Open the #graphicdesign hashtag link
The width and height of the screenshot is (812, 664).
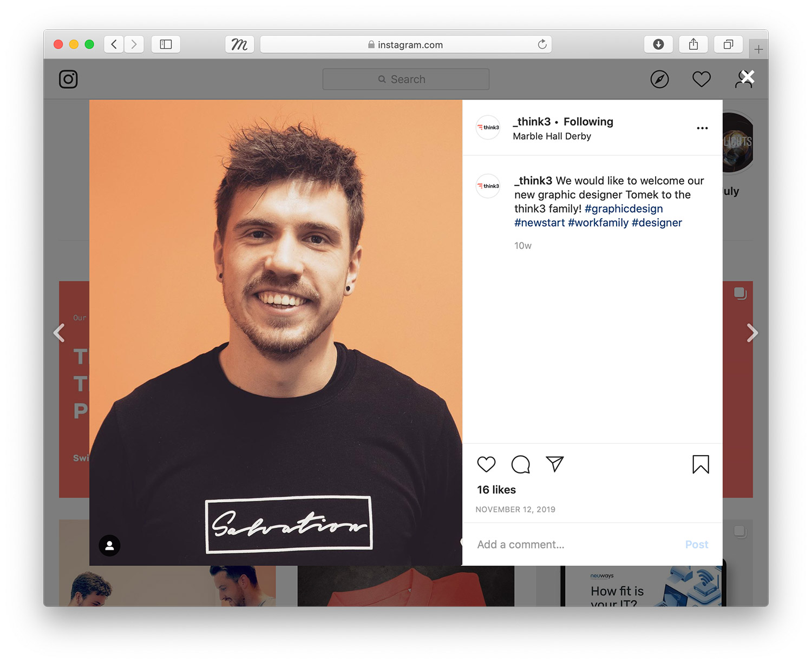[624, 209]
